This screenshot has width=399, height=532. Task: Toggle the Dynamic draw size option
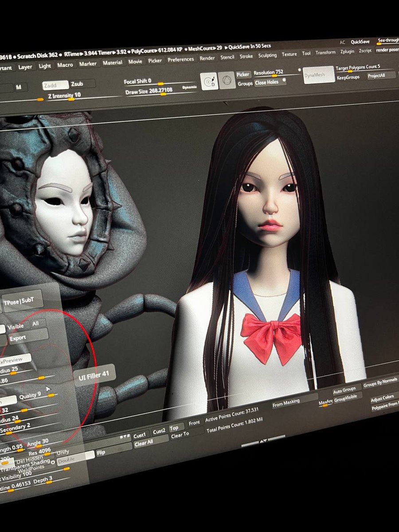pos(189,88)
